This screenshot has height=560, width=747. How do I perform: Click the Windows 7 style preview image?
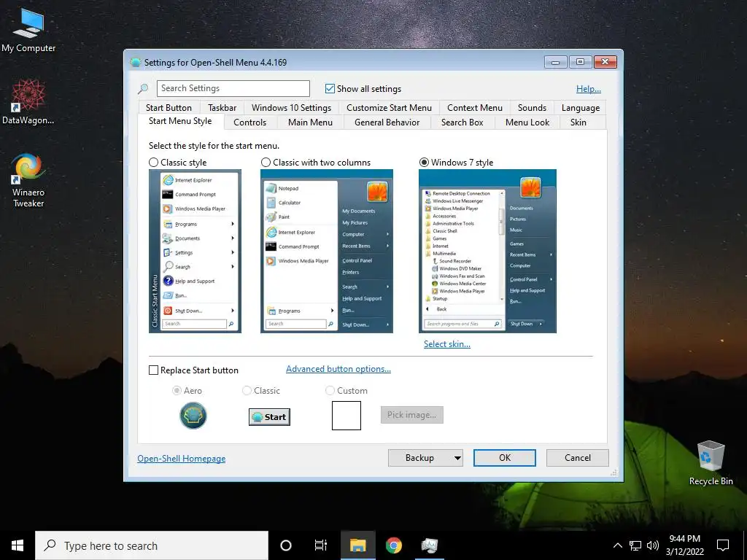tap(487, 251)
